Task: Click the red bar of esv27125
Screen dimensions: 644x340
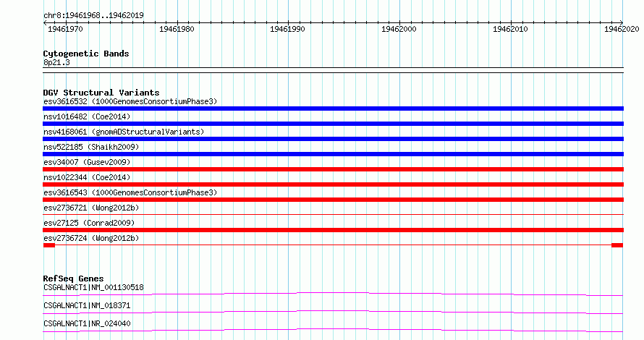Action: click(333, 230)
